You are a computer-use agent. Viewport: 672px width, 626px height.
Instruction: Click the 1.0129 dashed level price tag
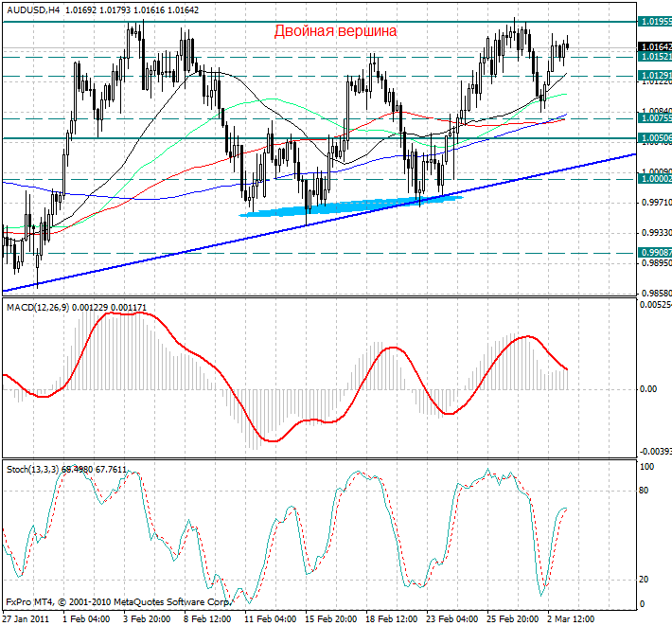click(x=654, y=75)
